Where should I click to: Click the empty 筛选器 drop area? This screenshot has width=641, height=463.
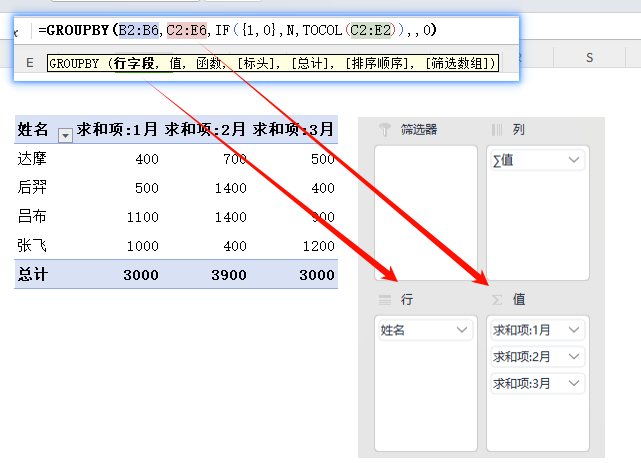coord(426,212)
